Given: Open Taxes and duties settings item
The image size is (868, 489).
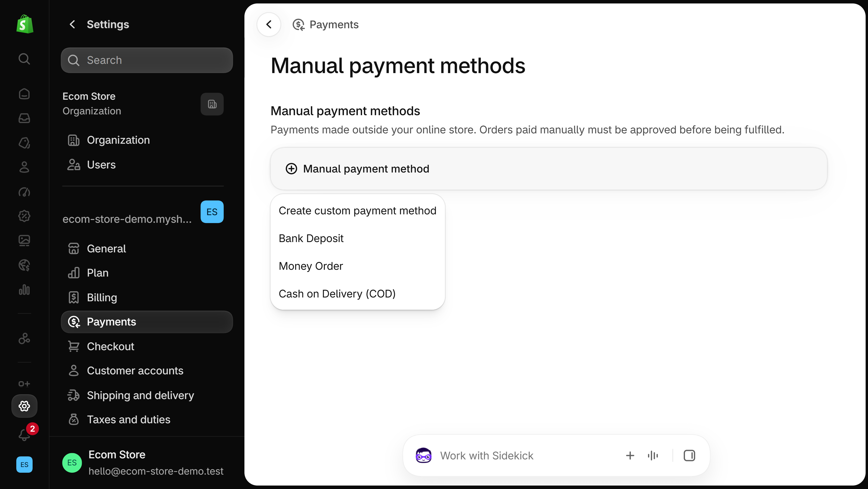Looking at the screenshot, I should point(147,419).
